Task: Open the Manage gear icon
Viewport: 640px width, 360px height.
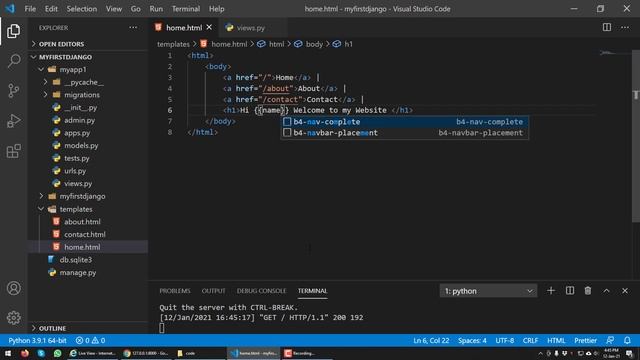Action: tap(13, 318)
